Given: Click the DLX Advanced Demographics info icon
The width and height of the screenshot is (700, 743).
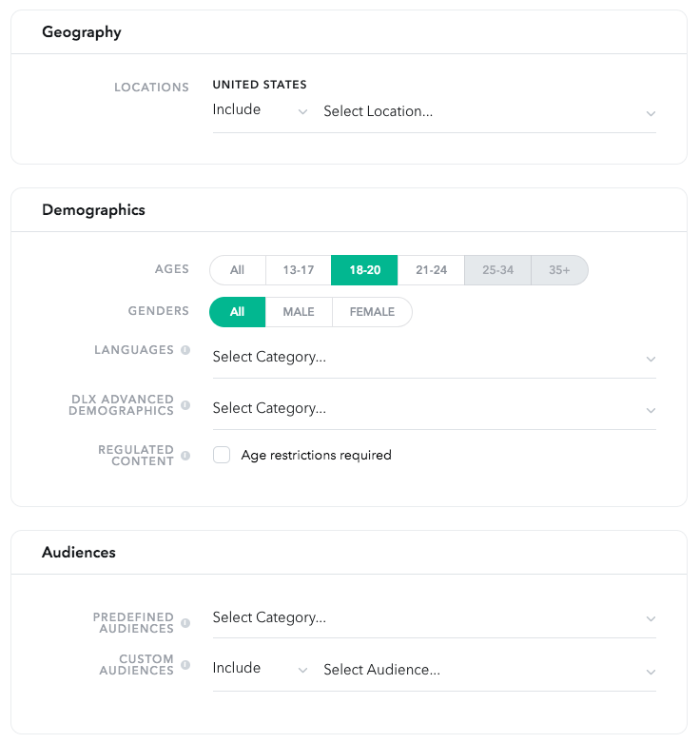Looking at the screenshot, I should coord(185,405).
